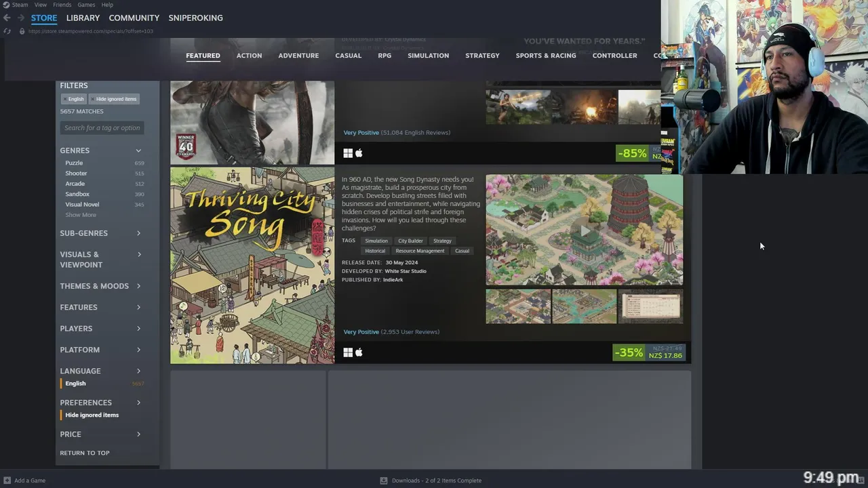Select the STORE tab
Image resolution: width=868 pixels, height=488 pixels.
click(x=44, y=18)
